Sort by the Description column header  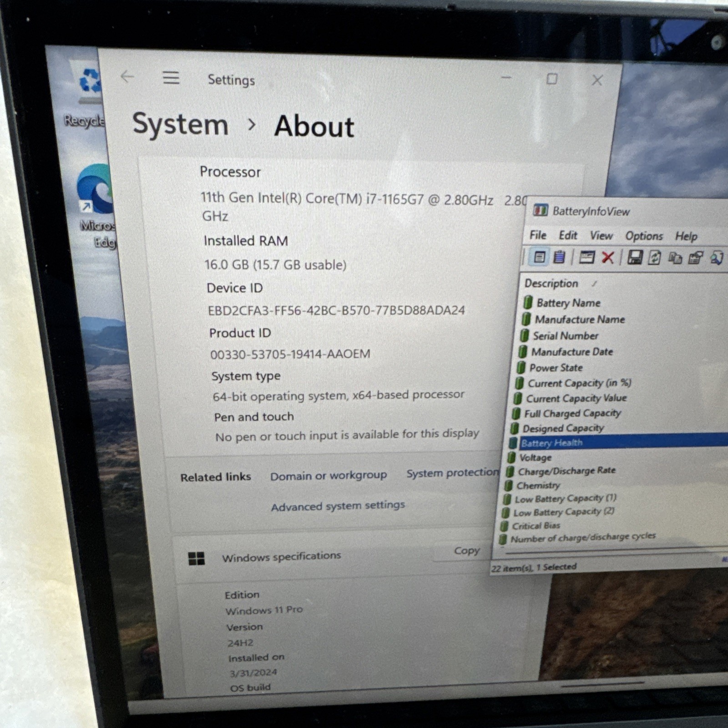click(x=551, y=283)
